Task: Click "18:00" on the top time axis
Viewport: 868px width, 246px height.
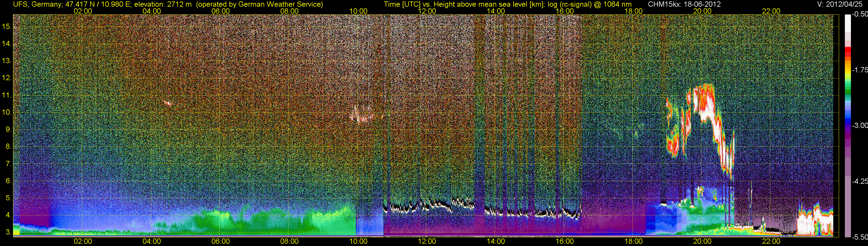Action: pyautogui.click(x=633, y=11)
